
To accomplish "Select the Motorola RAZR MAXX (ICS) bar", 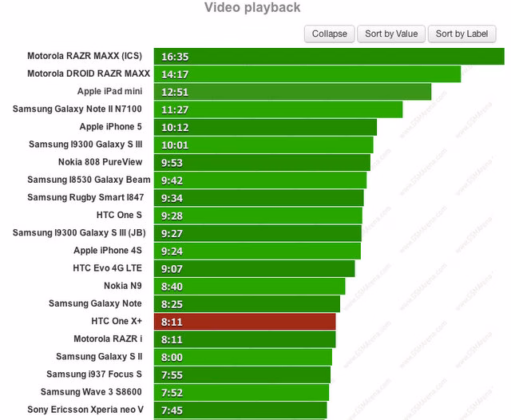I will [329, 57].
